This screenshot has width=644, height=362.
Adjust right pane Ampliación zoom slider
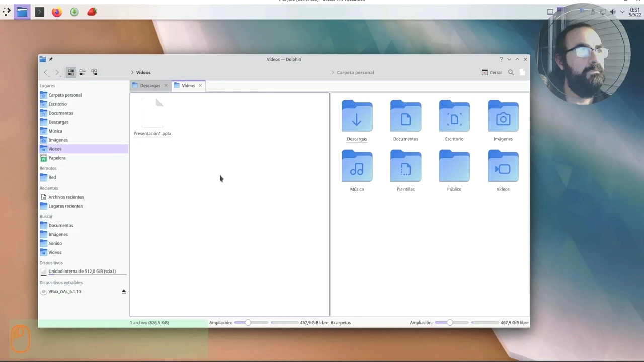click(x=451, y=323)
